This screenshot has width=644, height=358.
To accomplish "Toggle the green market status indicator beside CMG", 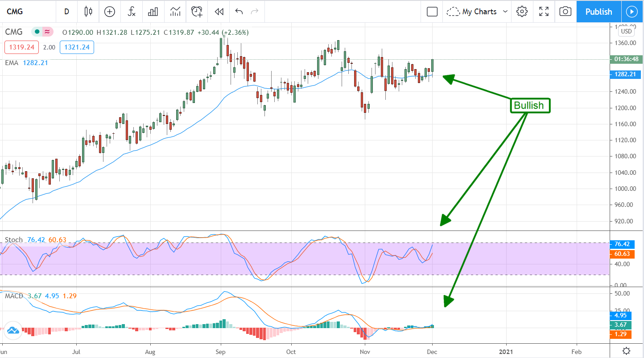I will (37, 32).
